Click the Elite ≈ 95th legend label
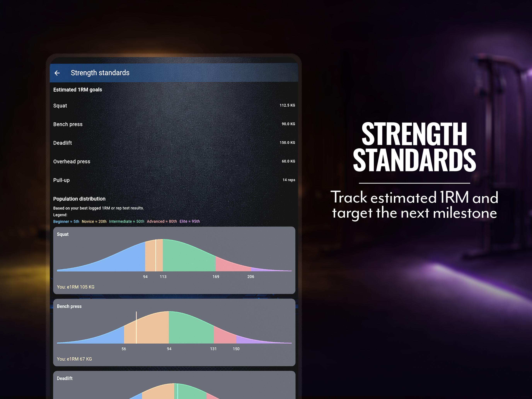Viewport: 532px width, 399px height. (x=189, y=222)
